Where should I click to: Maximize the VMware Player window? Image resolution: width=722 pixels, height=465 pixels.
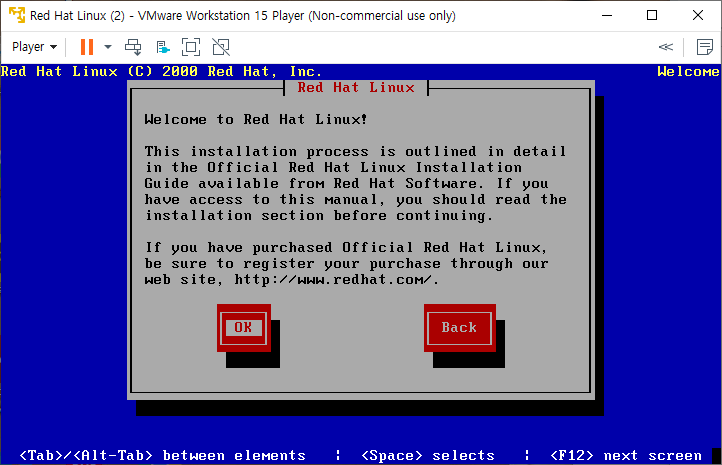[x=652, y=15]
